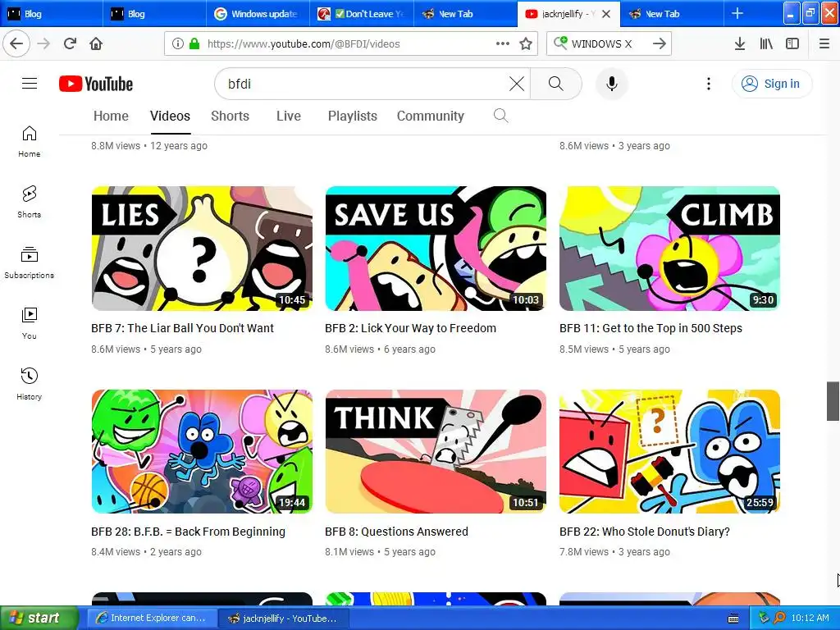Open the channel Playlists tab
Screen dimensions: 840x630
[x=353, y=116]
